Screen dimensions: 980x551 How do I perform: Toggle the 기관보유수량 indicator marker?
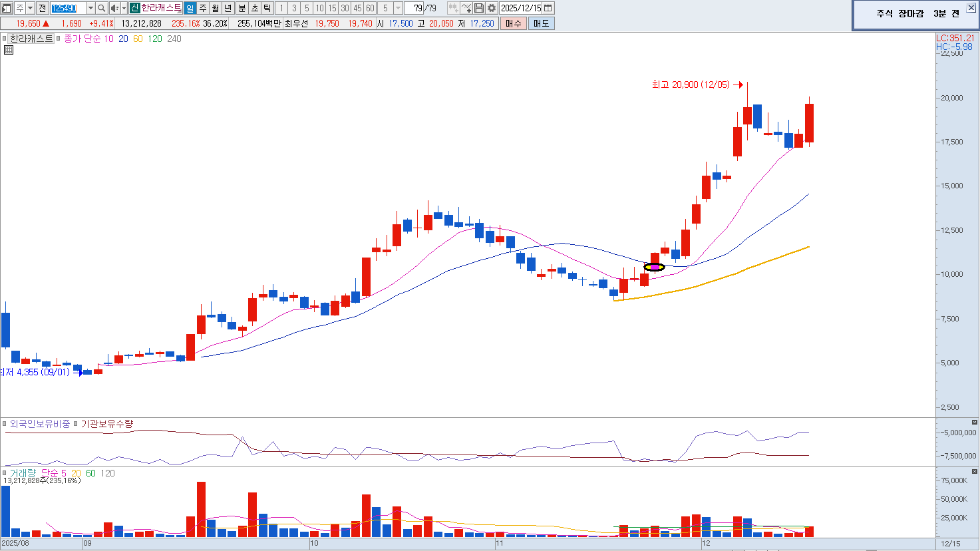click(x=76, y=424)
